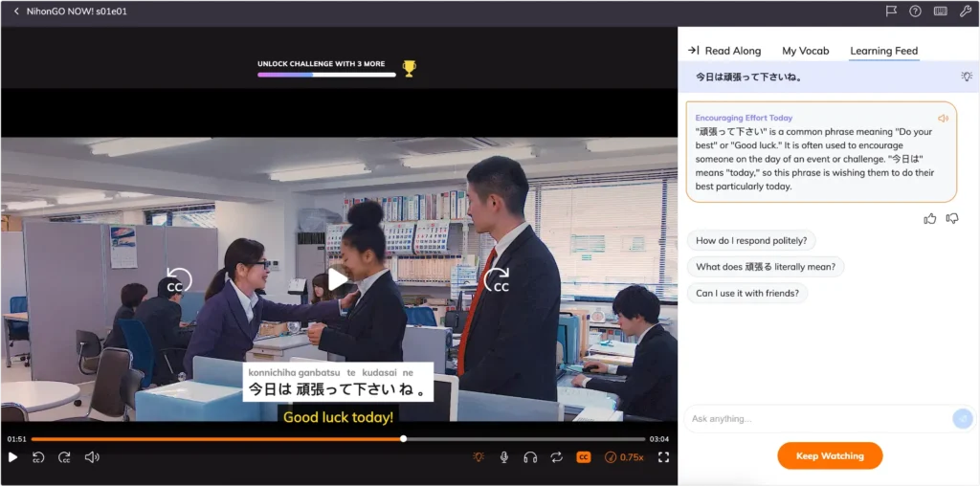Image resolution: width=980 pixels, height=486 pixels.
Task: Click the word 下さい in the subtitle
Action: pos(376,389)
